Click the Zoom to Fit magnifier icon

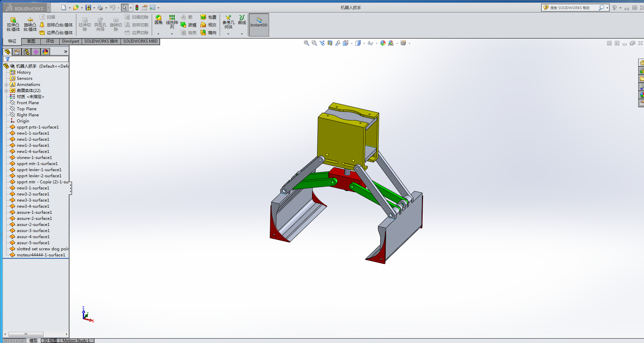306,43
